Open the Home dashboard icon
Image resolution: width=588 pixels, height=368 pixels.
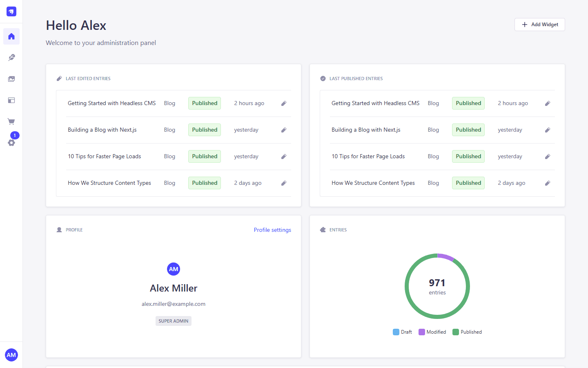coord(11,36)
